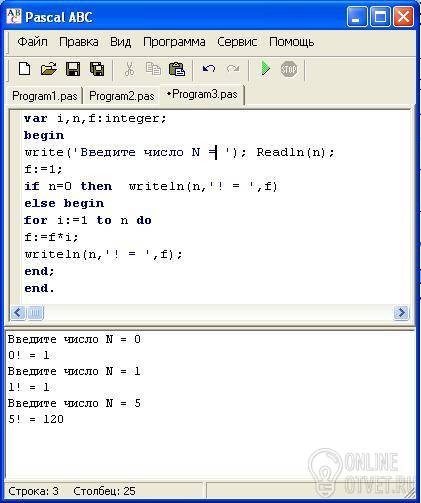Run the program with green play button
This screenshot has height=503, width=421.
[265, 68]
